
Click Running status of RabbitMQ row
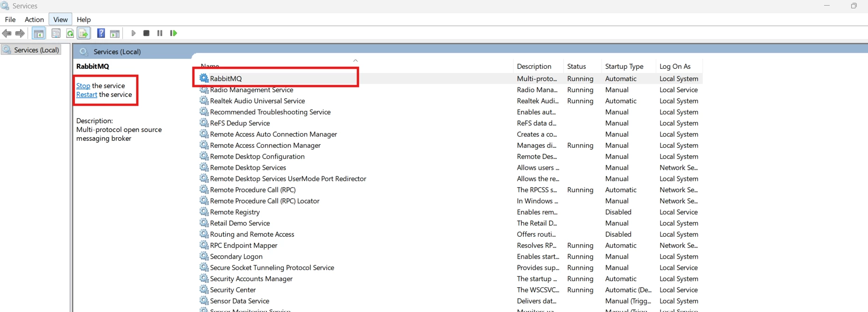tap(580, 79)
